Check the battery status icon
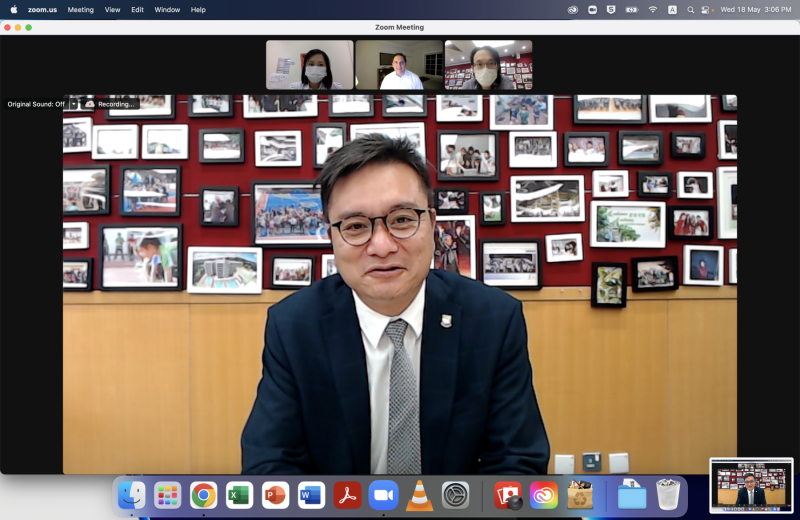 (x=632, y=10)
